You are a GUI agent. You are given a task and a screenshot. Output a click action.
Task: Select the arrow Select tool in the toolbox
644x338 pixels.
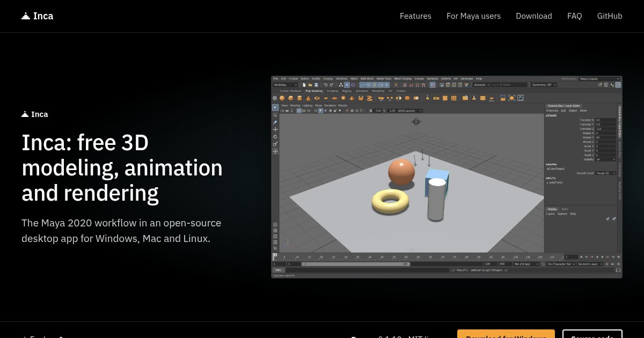pyautogui.click(x=275, y=107)
